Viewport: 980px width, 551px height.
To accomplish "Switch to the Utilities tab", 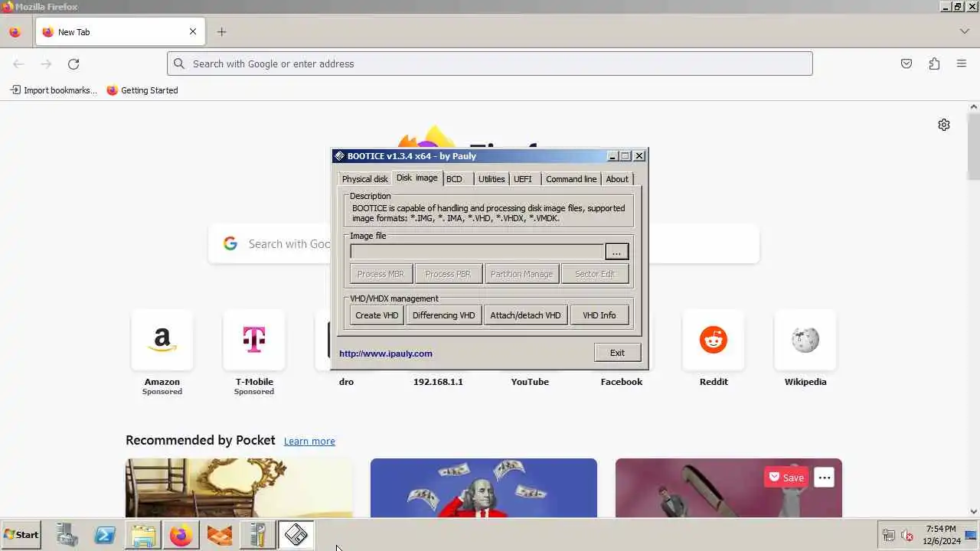I will (492, 179).
